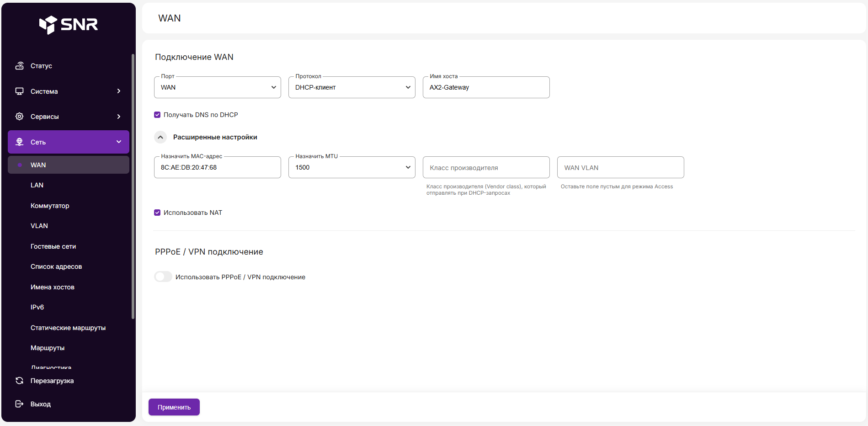Click the SNR logo in sidebar
The image size is (868, 426).
(69, 25)
